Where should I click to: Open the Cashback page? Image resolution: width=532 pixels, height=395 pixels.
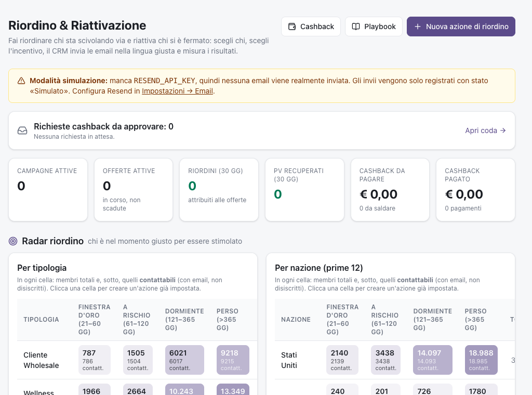click(311, 27)
